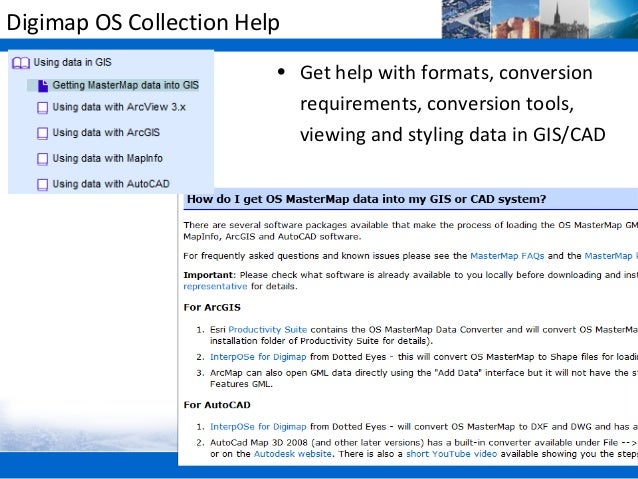This screenshot has height=479, width=638.
Task: Open InterpOSe for Digimap link under AutoCAD
Action: pyautogui.click(x=258, y=427)
